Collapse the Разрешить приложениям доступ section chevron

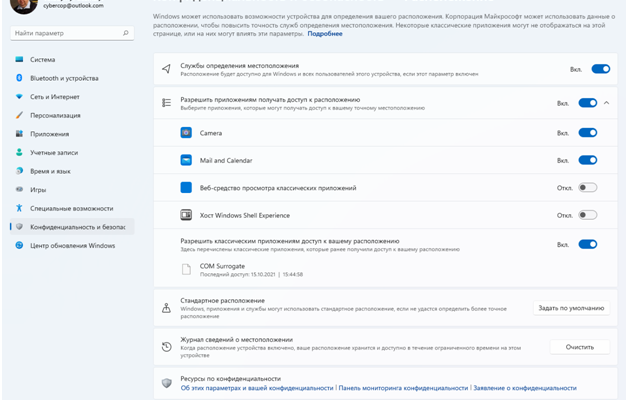click(x=607, y=102)
